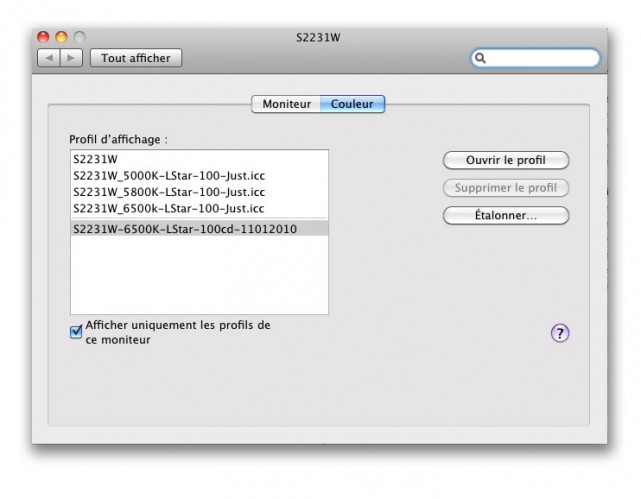This screenshot has height=499, width=641.
Task: Go back with the left arrow button
Action: pyautogui.click(x=49, y=58)
